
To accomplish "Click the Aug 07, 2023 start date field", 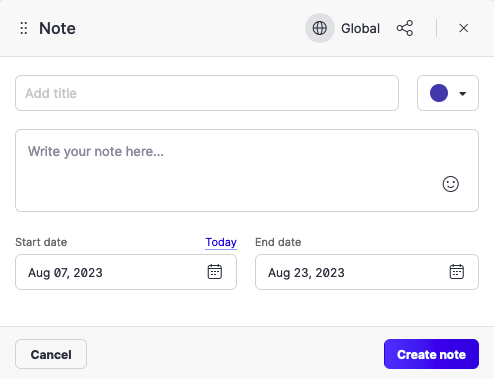I will click(126, 272).
